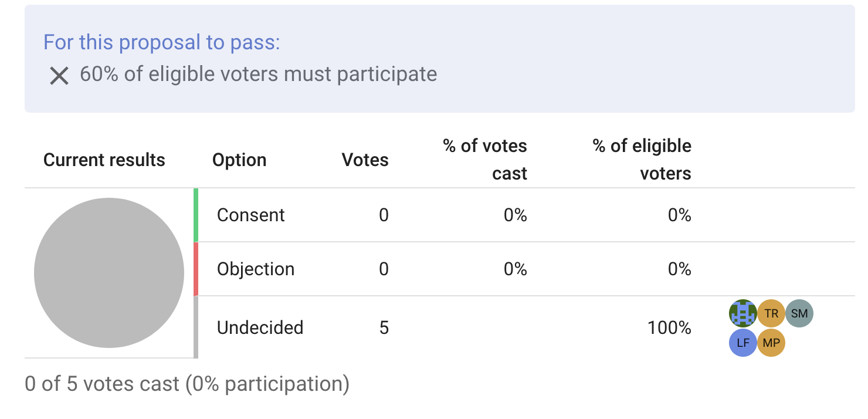Image resolution: width=868 pixels, height=419 pixels.
Task: Click the 100% eligible voters value
Action: (x=669, y=328)
